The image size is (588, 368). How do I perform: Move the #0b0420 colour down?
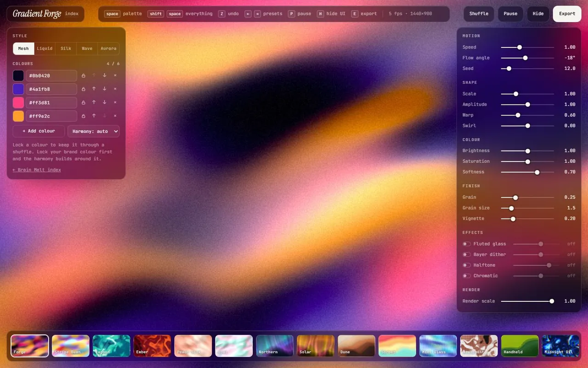(x=104, y=75)
